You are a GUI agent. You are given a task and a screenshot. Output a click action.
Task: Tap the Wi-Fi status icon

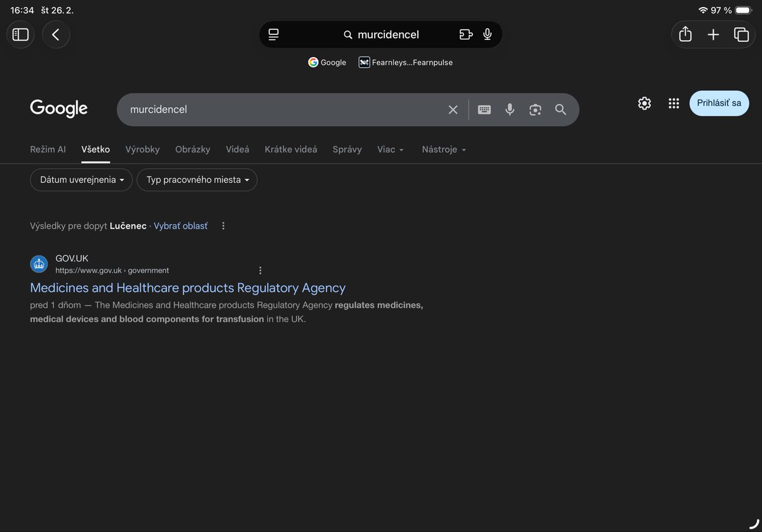[703, 10]
